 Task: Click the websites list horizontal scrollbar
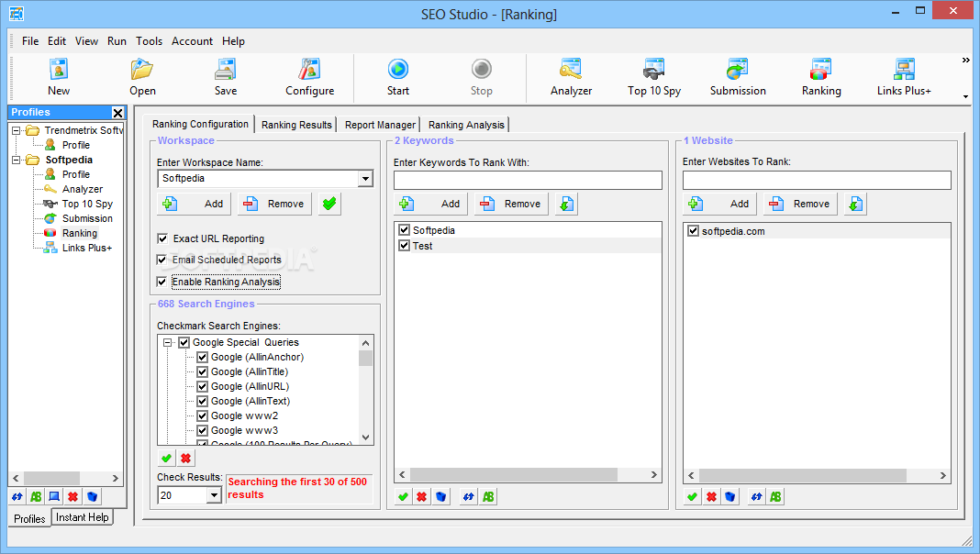[817, 476]
